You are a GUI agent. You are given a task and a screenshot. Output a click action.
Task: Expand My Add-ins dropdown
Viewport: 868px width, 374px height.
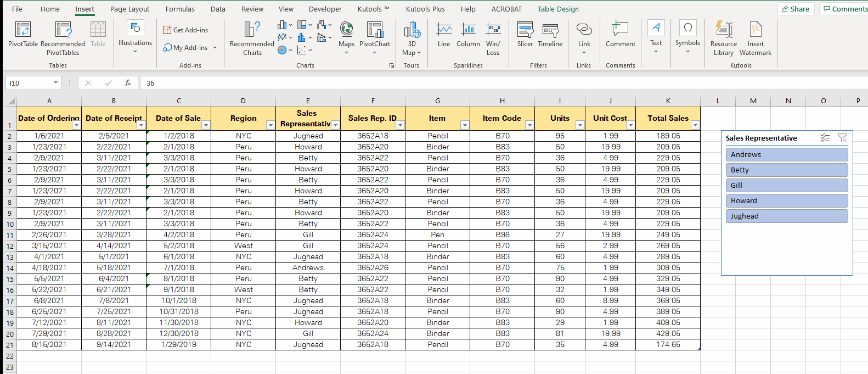[215, 48]
